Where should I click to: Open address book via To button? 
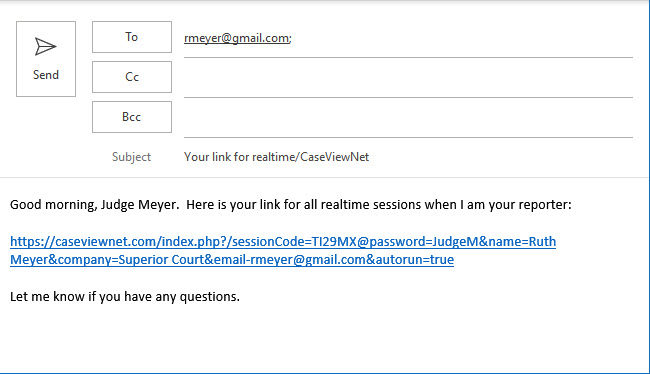click(x=132, y=37)
